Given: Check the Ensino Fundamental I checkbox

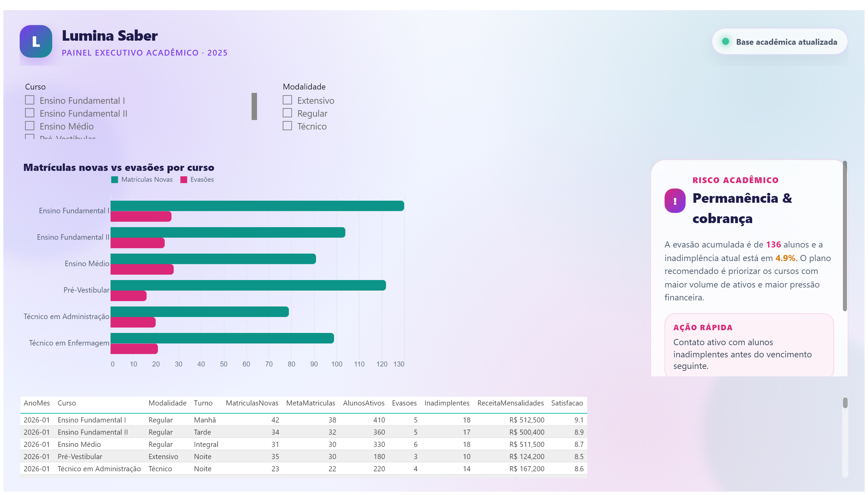Looking at the screenshot, I should (29, 100).
